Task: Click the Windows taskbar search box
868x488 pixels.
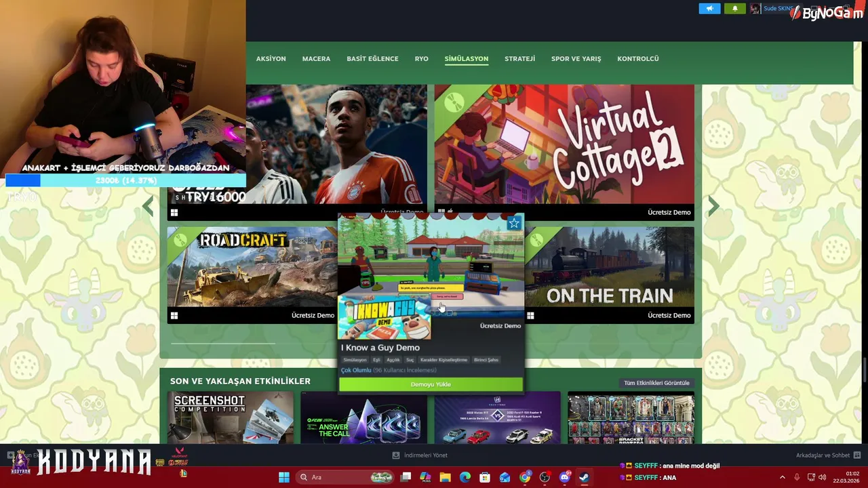Action: point(346,477)
